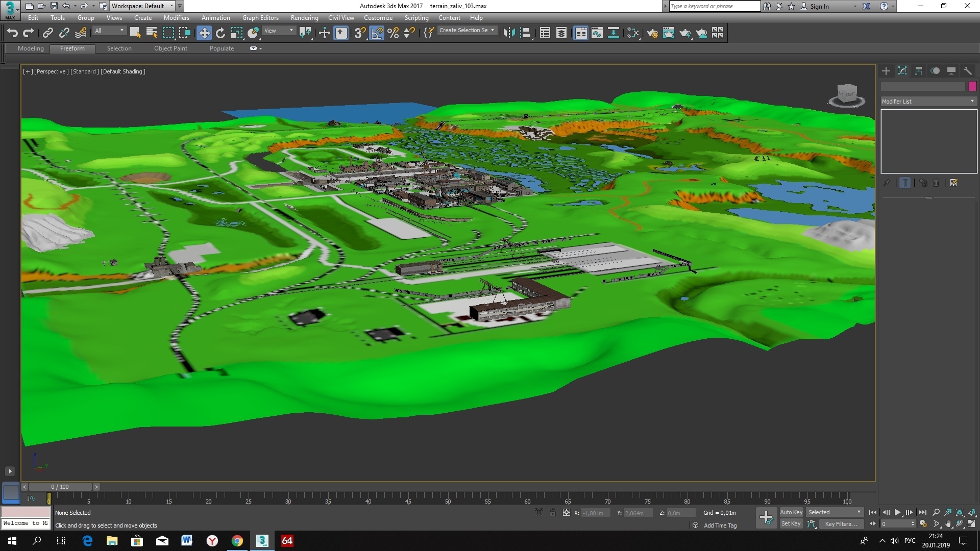Click Add Time Tag
980x551 pixels.
[x=720, y=525]
